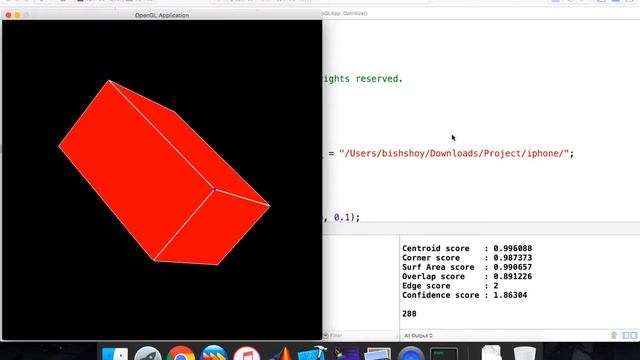Toggle the variables view pane button

[626, 336]
